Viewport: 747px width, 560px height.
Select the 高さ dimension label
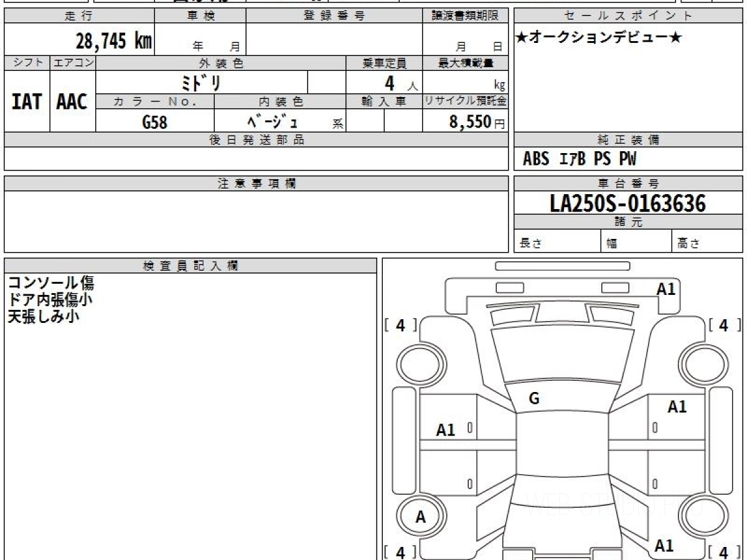(x=688, y=244)
